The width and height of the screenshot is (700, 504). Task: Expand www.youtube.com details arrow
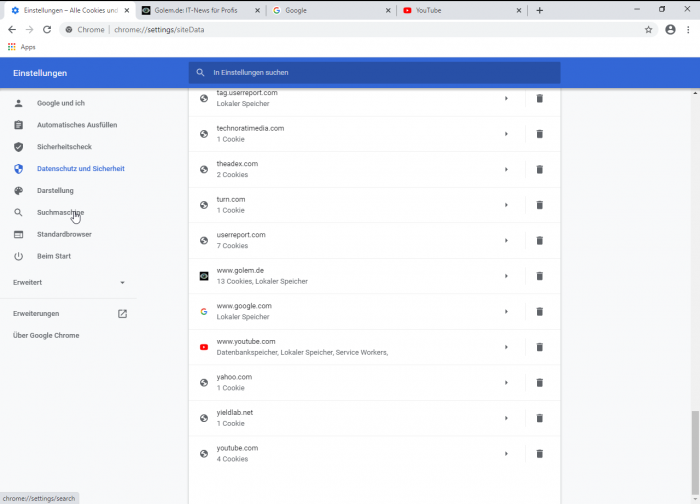click(506, 347)
